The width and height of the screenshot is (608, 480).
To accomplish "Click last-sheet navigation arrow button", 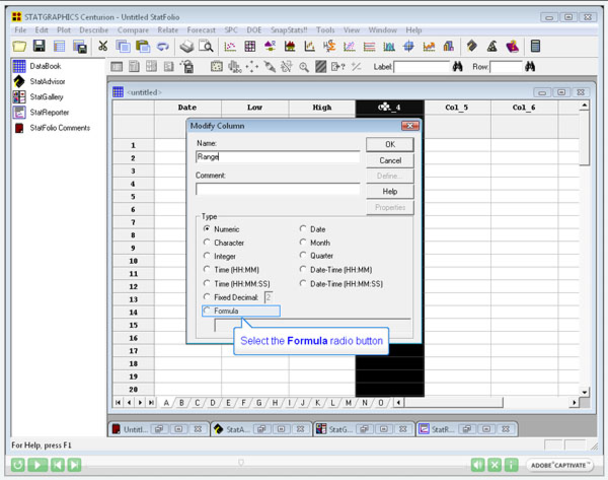I will pyautogui.click(x=151, y=402).
